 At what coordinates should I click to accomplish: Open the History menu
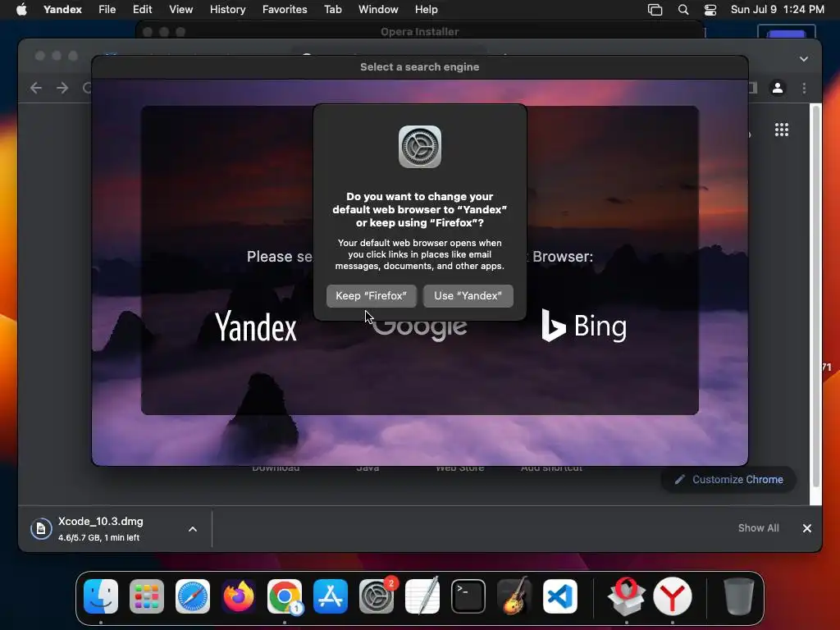[x=228, y=9]
